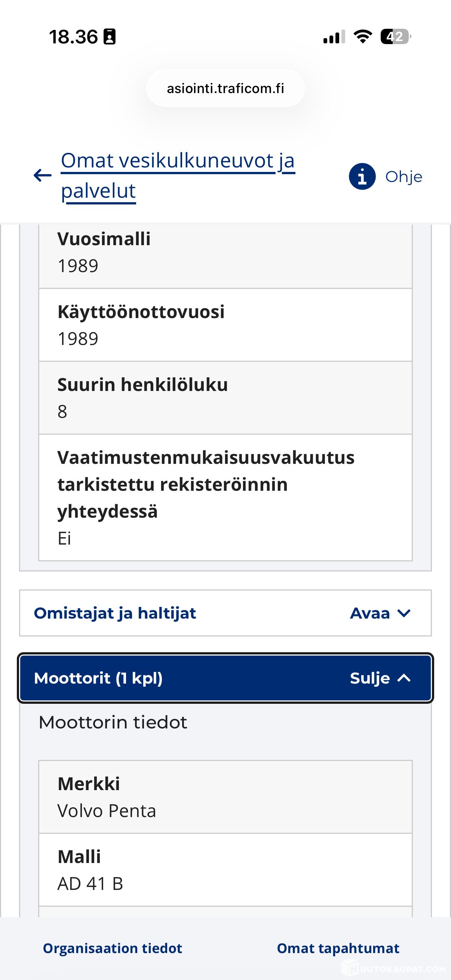Tap the Suurin henkilöluku row
451x980 pixels.
(225, 398)
